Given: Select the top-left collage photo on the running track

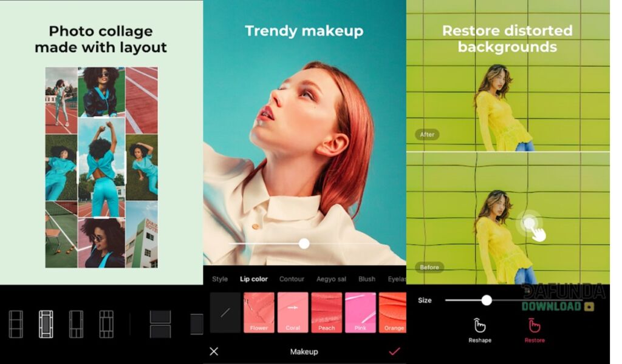Looking at the screenshot, I should click(x=61, y=101).
